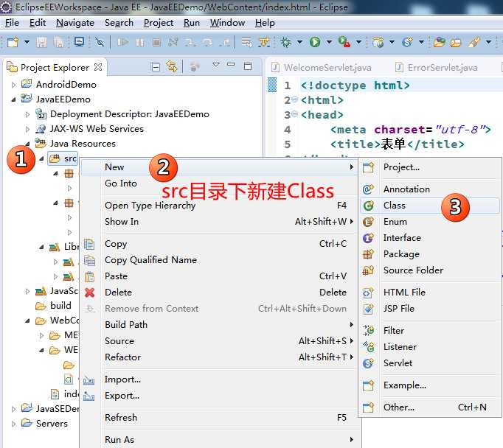This screenshot has width=503, height=448.
Task: Switch to the WelcomeServlet.java tab
Action: pyautogui.click(x=322, y=67)
